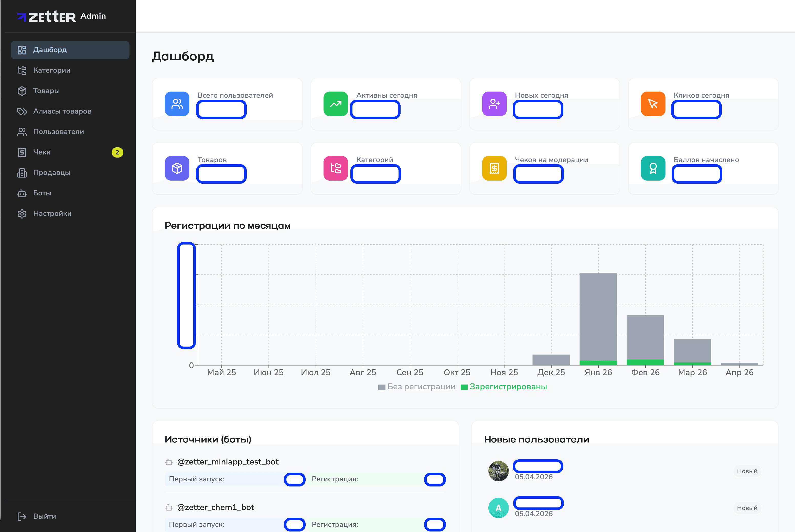The height and width of the screenshot is (532, 795).
Task: Click the Алиасы товаров tag icon
Action: (22, 111)
